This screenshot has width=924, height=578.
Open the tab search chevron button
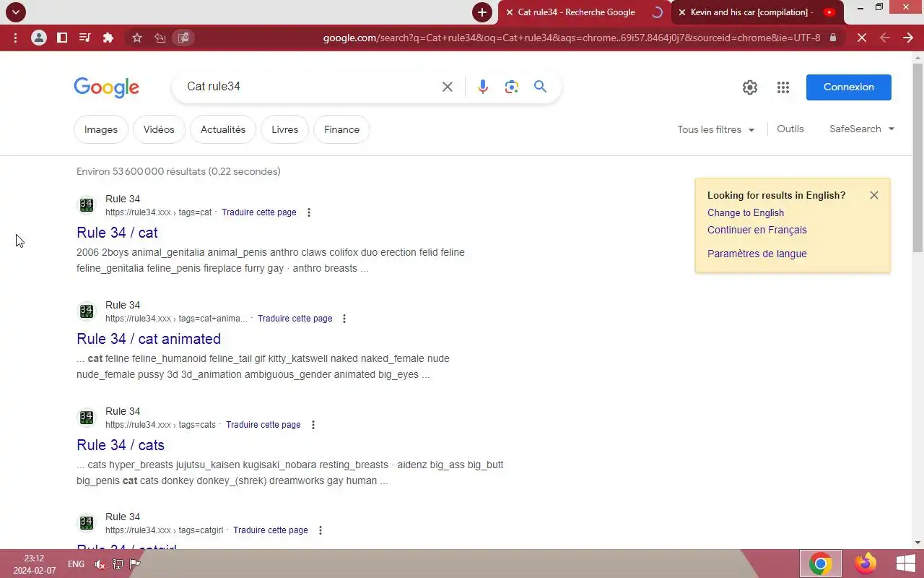tap(15, 12)
